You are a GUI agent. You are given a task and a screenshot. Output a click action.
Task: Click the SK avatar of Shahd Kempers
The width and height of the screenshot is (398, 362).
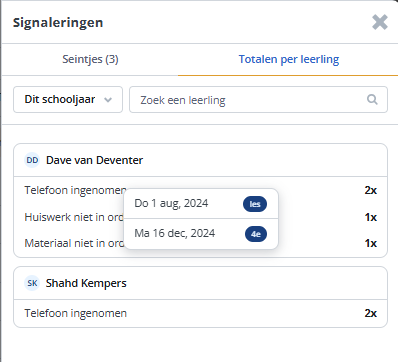[x=32, y=283]
